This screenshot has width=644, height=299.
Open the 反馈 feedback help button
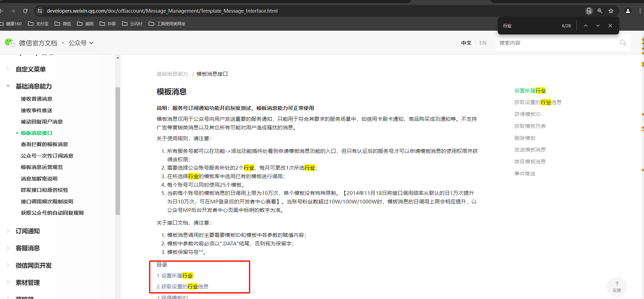[617, 287]
